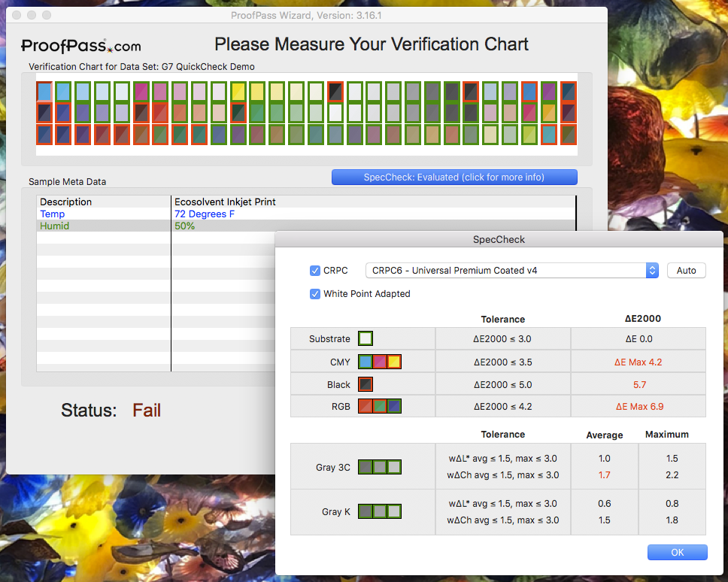
Task: Click the yellow swatch in CMY row
Action: click(394, 362)
